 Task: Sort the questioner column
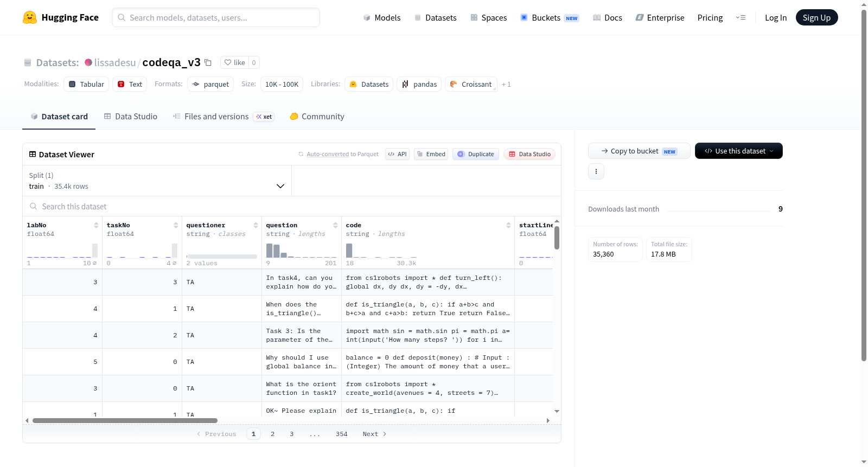(256, 225)
